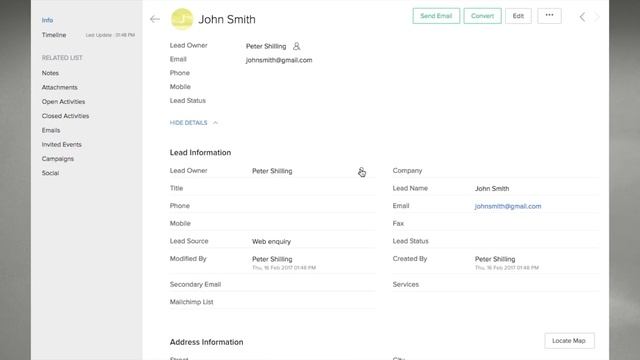Screen dimensions: 640x360
Task: Click the Peter Shilling Created By value
Action: pyautogui.click(x=495, y=259)
